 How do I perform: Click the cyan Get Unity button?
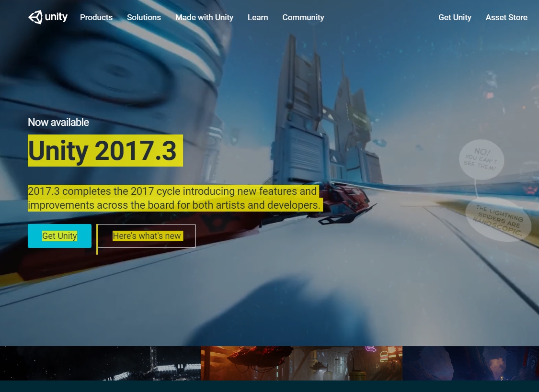coord(59,235)
